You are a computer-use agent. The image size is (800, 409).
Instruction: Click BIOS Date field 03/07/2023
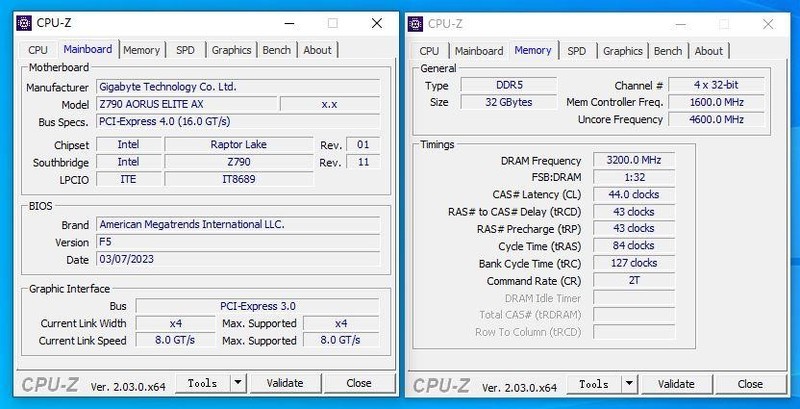tap(238, 259)
